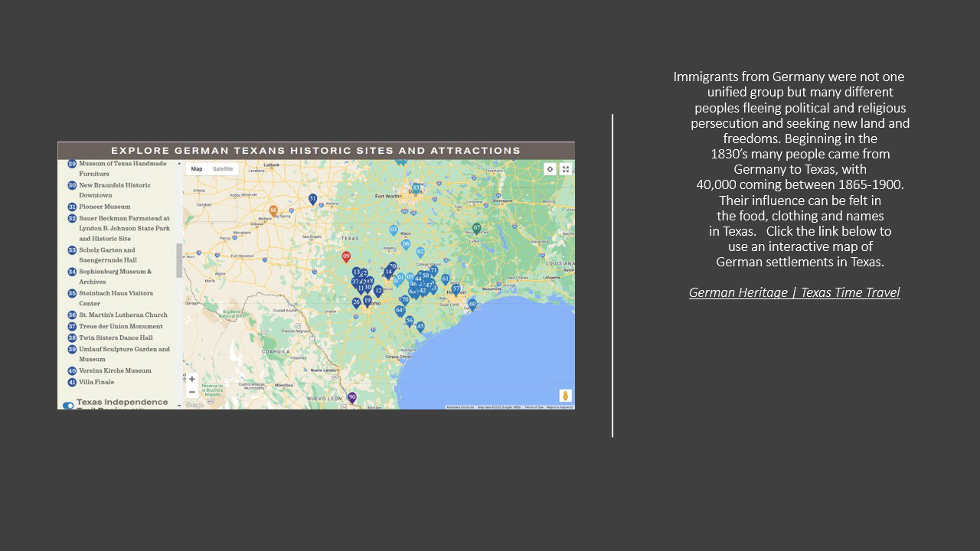Open New Braunfels Historic Downtown listing

[110, 190]
